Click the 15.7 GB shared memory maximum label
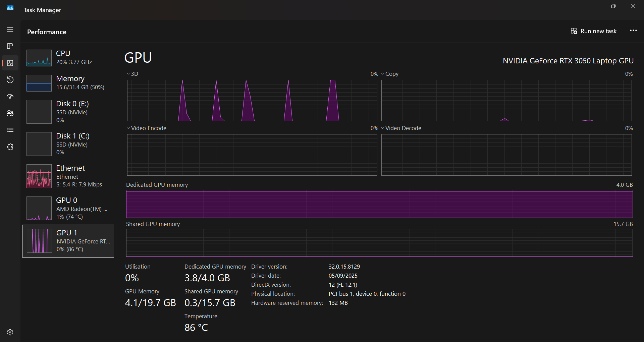644x342 pixels. click(x=623, y=224)
